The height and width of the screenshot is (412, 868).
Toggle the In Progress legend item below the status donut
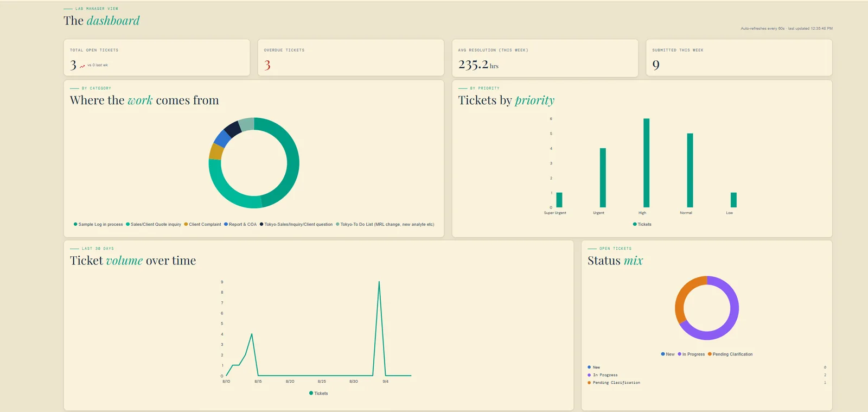click(691, 354)
